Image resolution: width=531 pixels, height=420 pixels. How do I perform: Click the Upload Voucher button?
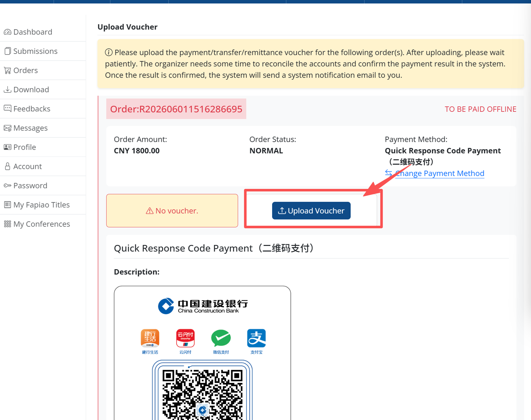311,210
